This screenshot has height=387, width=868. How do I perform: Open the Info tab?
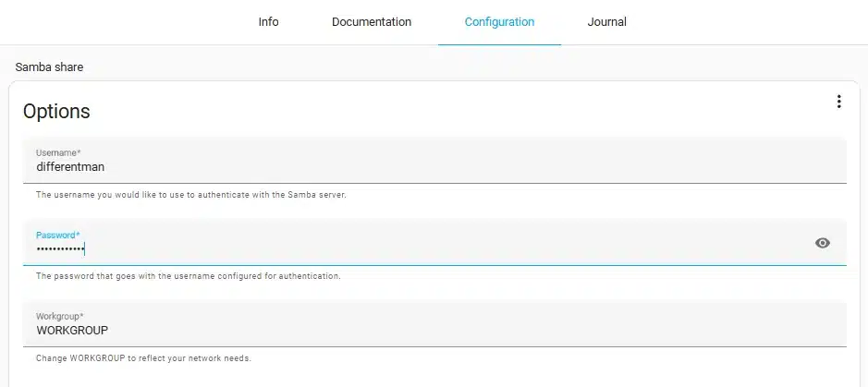pyautogui.click(x=268, y=22)
